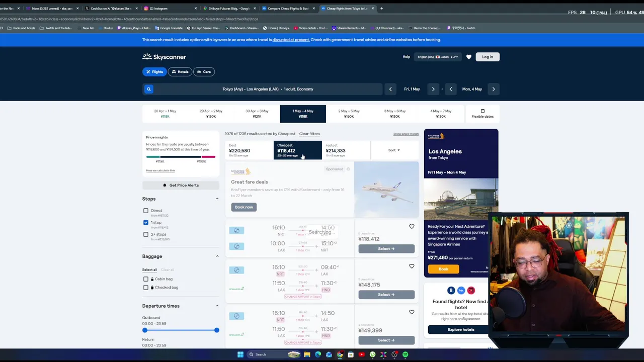Open Spotify from taskbar
The height and width of the screenshot is (362, 644).
pyautogui.click(x=406, y=354)
